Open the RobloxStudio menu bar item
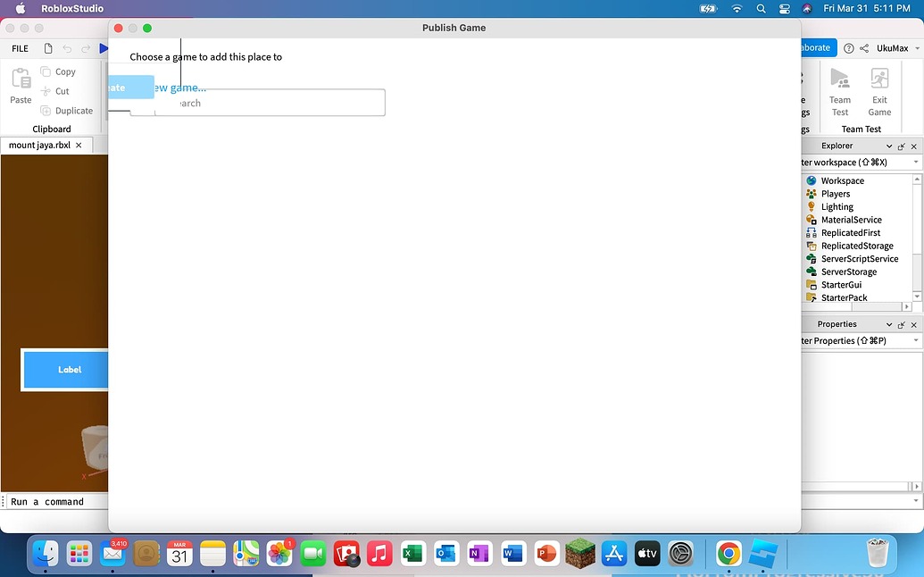Screen dimensions: 924x577 (x=72, y=8)
